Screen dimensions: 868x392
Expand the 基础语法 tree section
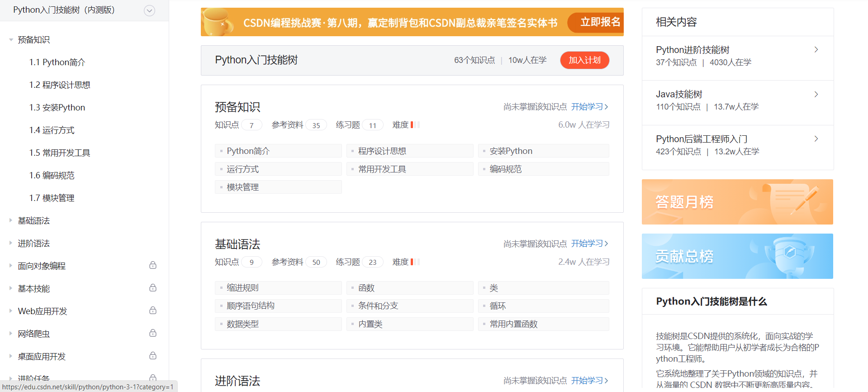(11, 220)
